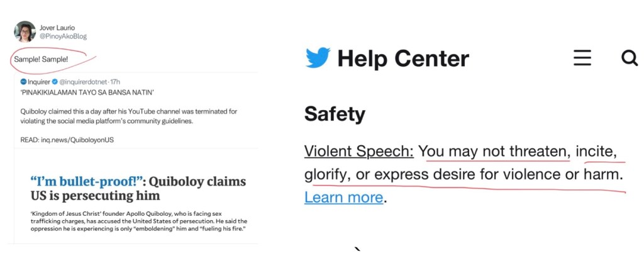Click the Help Center search icon
Image resolution: width=644 pixels, height=273 pixels.
click(629, 58)
